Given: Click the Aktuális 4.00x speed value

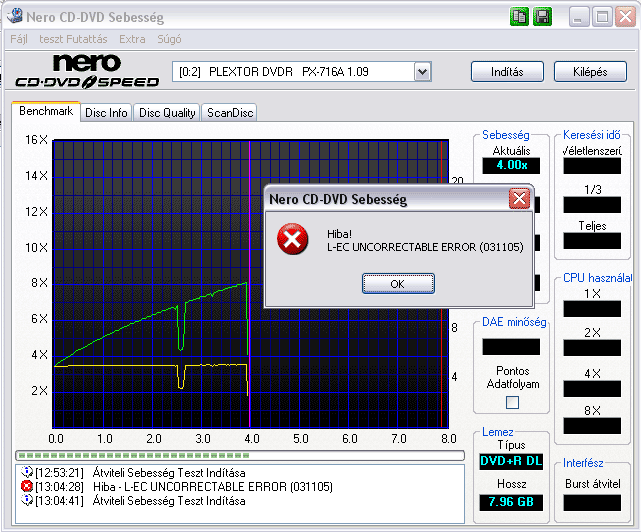Looking at the screenshot, I should (511, 165).
